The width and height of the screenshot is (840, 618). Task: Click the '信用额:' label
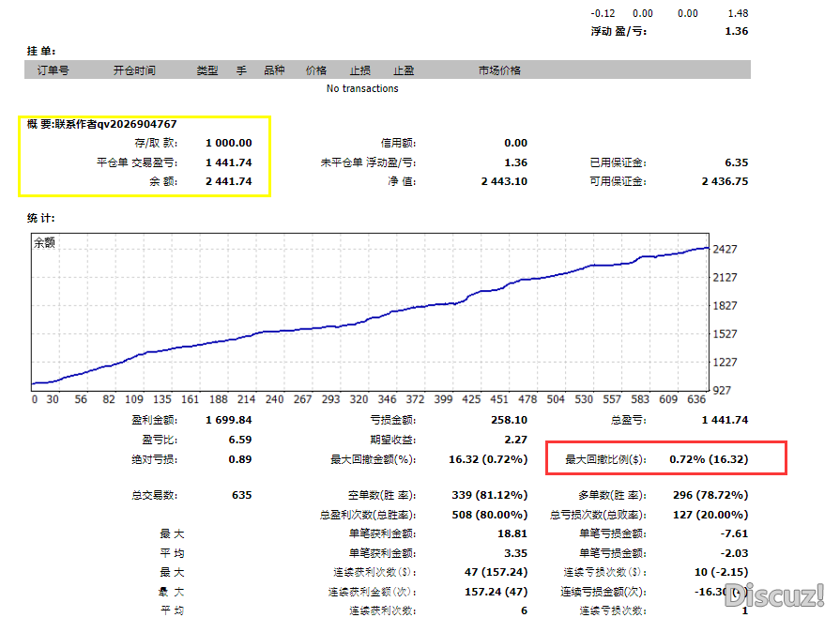click(x=399, y=143)
